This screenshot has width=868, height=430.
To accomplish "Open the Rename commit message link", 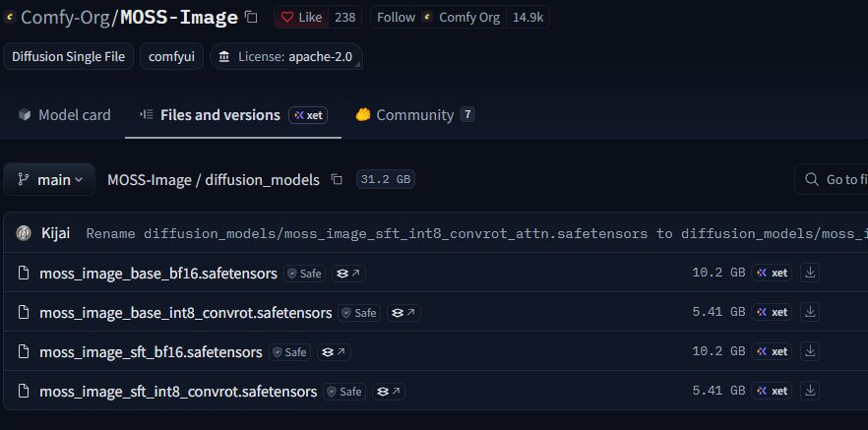I will 476,233.
